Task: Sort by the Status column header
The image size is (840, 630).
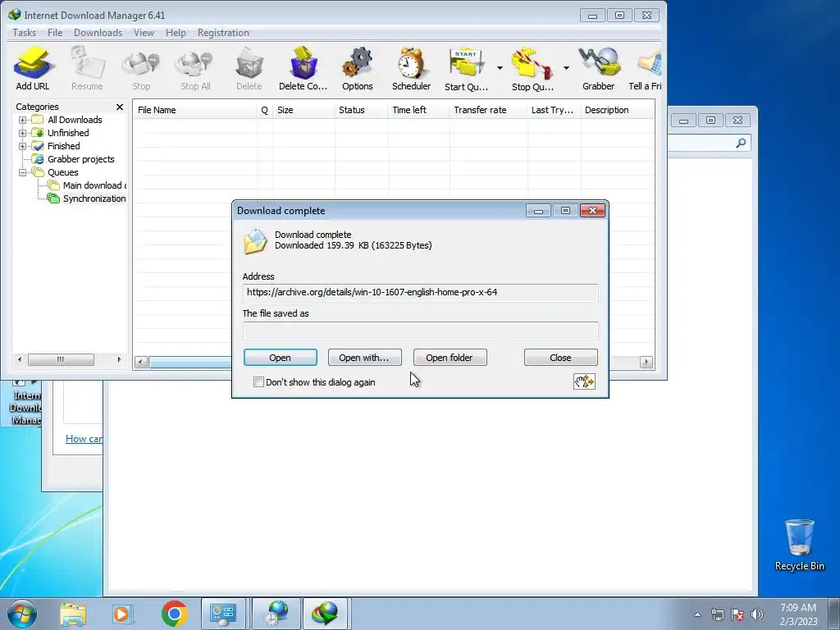Action: 361,110
